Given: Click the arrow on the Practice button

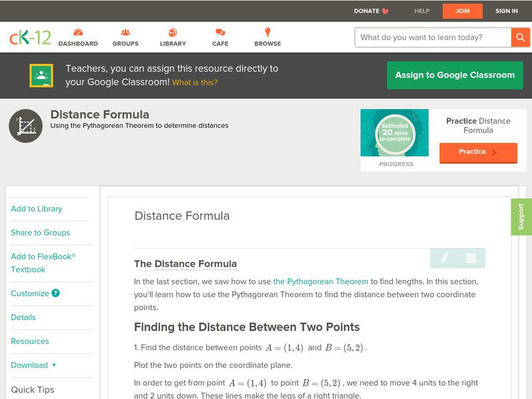Looking at the screenshot, I should 494,152.
